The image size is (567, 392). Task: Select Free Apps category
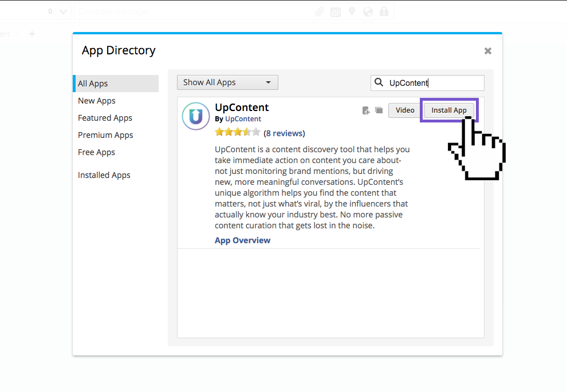pos(96,152)
